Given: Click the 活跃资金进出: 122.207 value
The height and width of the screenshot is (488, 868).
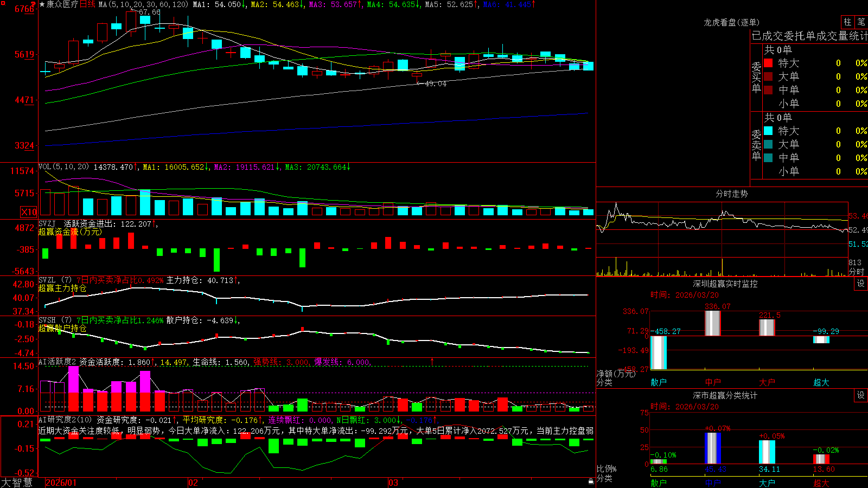Looking at the screenshot, I should click(x=109, y=223).
